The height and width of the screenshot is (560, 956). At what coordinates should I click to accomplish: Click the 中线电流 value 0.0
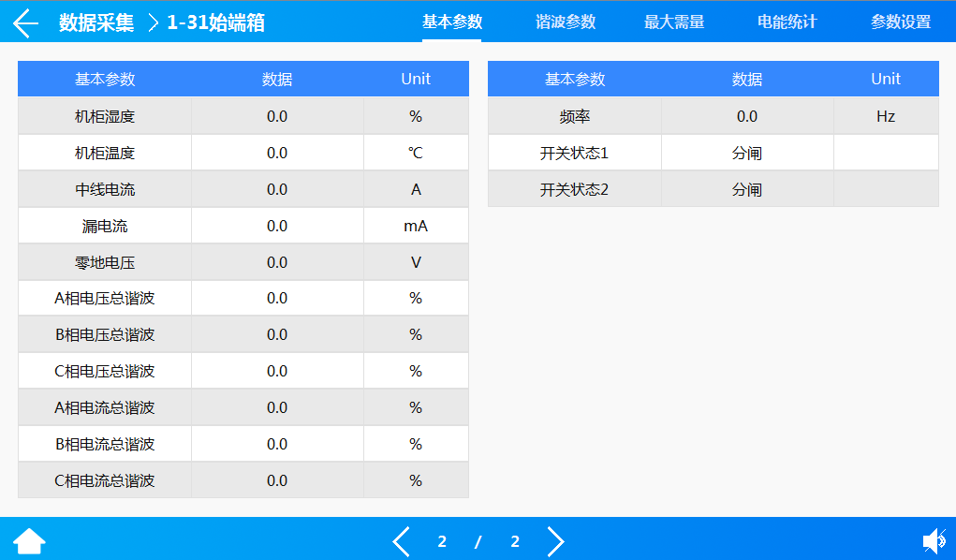[x=277, y=190]
